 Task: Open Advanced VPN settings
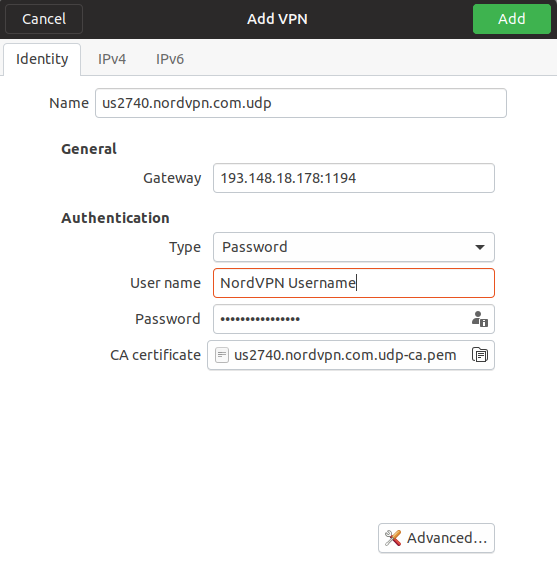tap(436, 538)
